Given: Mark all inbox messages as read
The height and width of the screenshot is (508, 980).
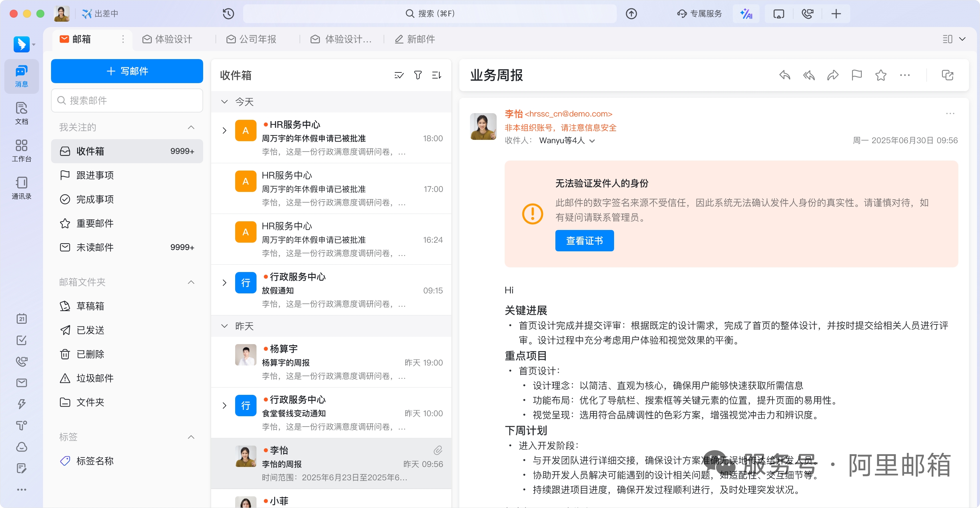Looking at the screenshot, I should (x=399, y=75).
